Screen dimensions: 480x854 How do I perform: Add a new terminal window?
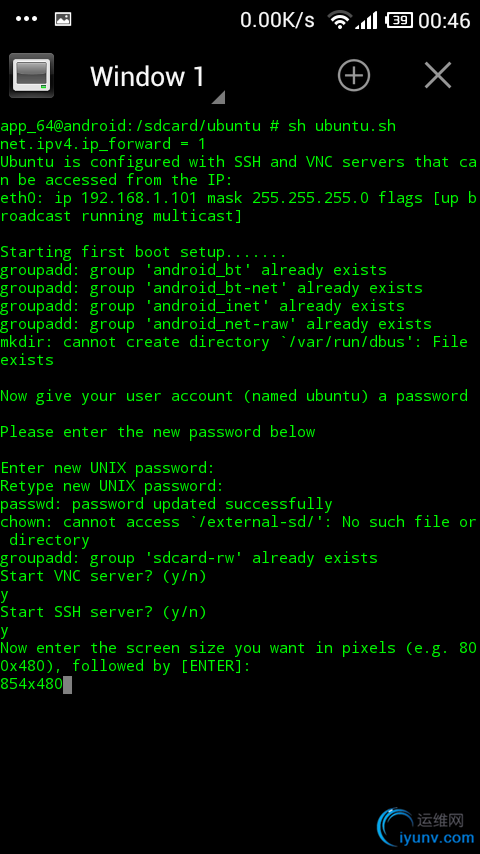tap(354, 75)
